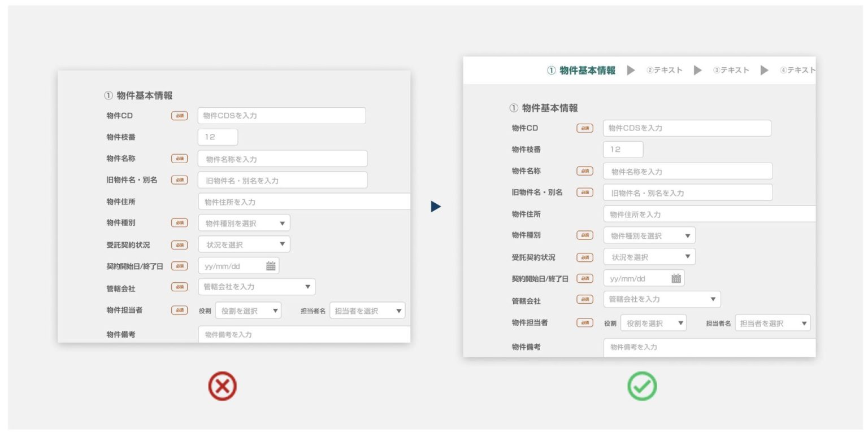Open the calendar icon in the right form's date field
Viewport: 868px width, 433px height.
(676, 278)
